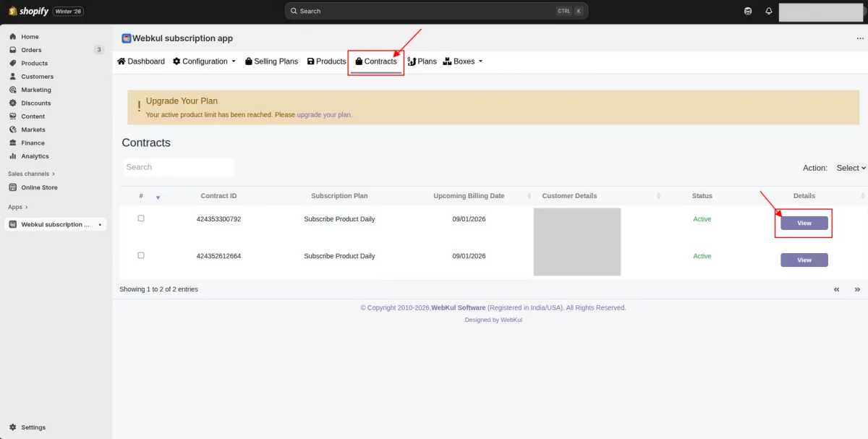Click the pin dot beside Webkul subscription app
The height and width of the screenshot is (439, 868).
[x=100, y=225]
